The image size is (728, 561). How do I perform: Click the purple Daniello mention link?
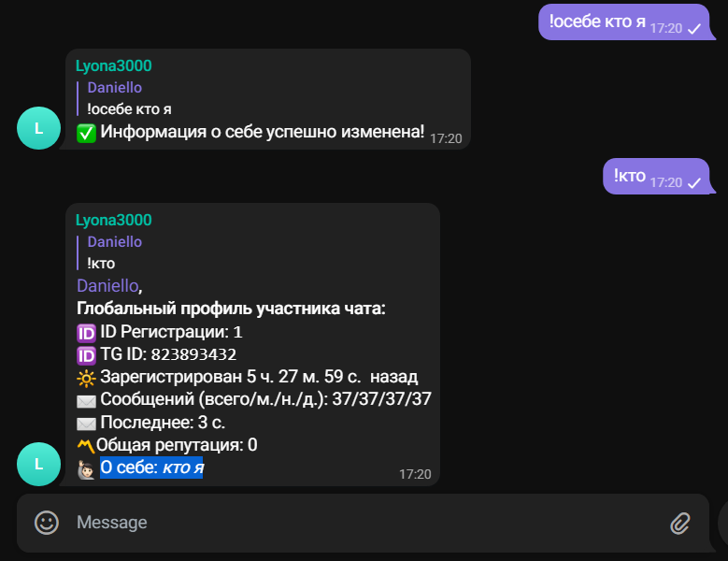[107, 285]
